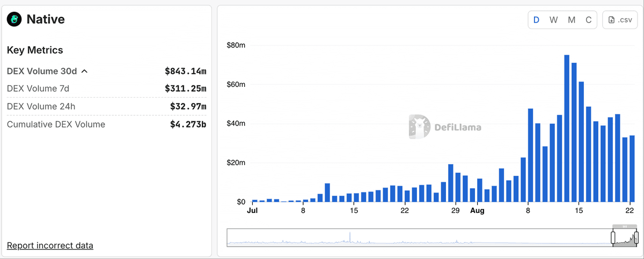Viewport: 644px width, 259px height.
Task: Click the right handle of the range selector
Action: (637, 237)
